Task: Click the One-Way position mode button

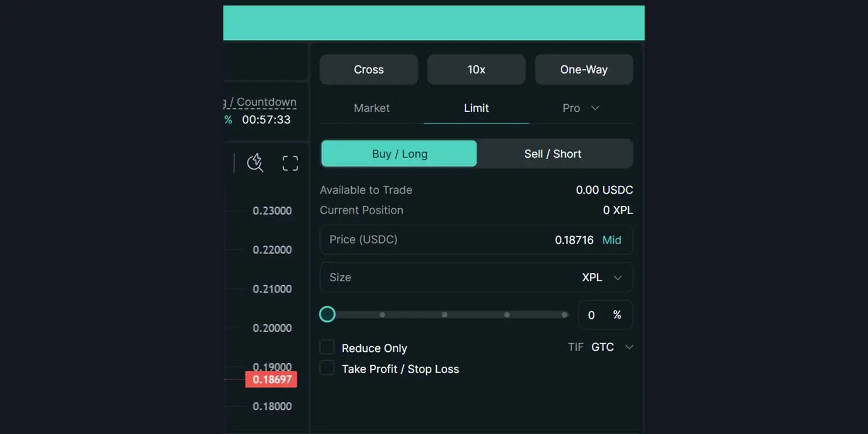Action: tap(583, 69)
